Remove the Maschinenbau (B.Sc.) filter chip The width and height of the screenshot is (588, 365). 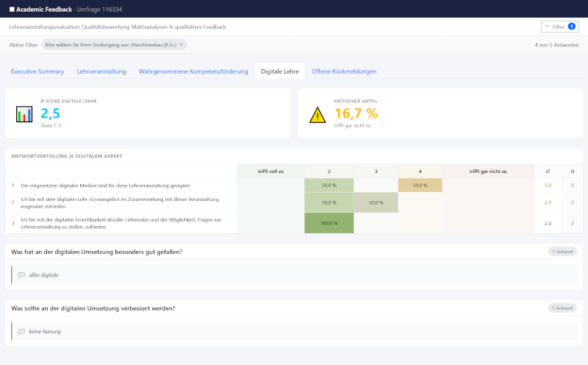[181, 44]
